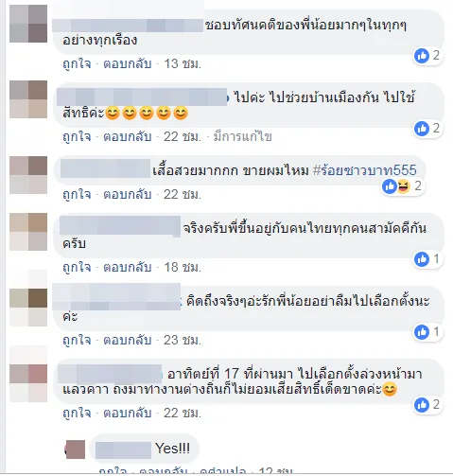This screenshot has width=453, height=476.
Task: Open blurred commenter name before Yes!!!
Action: coord(123,450)
